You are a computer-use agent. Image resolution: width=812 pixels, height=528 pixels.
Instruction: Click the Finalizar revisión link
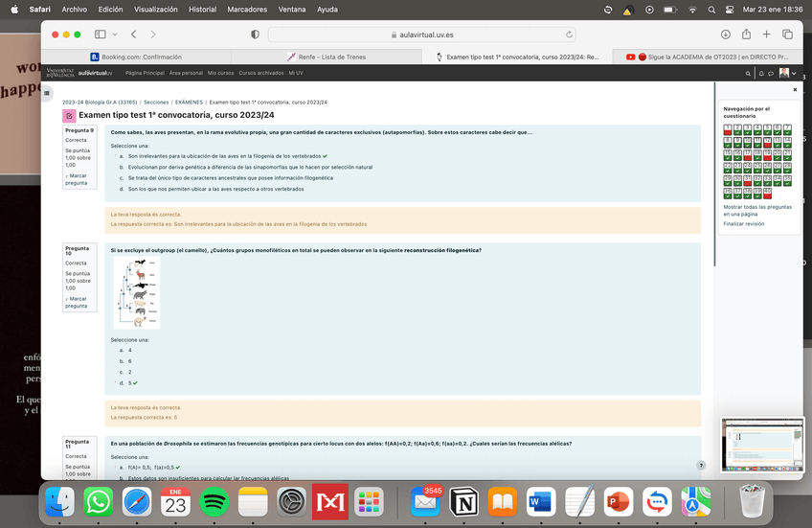[x=744, y=223]
